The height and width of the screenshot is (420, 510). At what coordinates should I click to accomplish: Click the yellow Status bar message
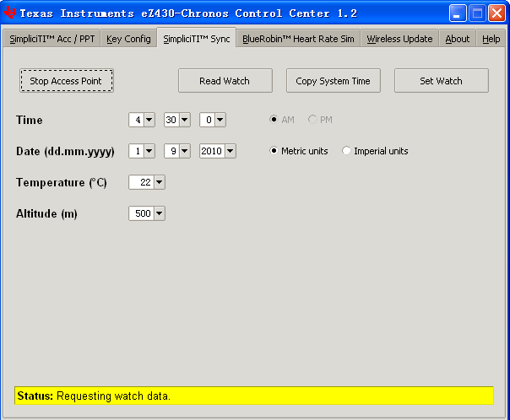254,396
